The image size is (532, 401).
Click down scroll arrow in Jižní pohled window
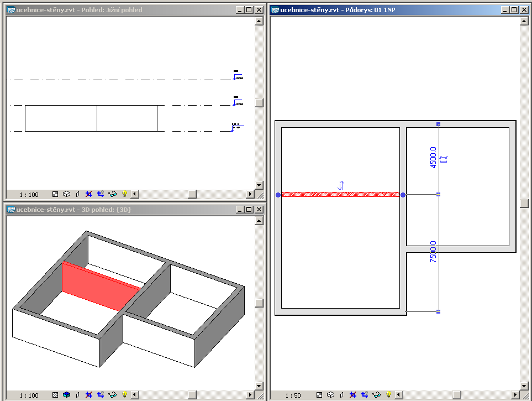click(259, 185)
